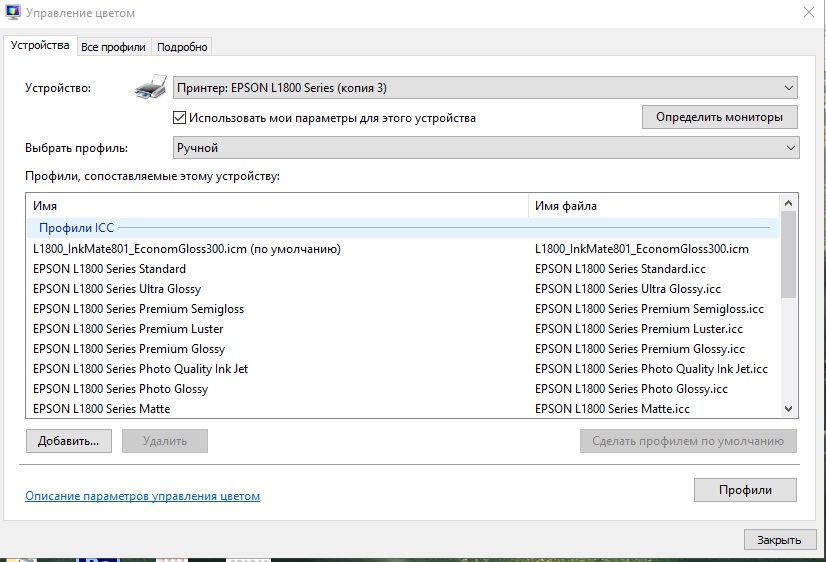Click the Определить мониторы button
The height and width of the screenshot is (562, 826).
(x=720, y=117)
